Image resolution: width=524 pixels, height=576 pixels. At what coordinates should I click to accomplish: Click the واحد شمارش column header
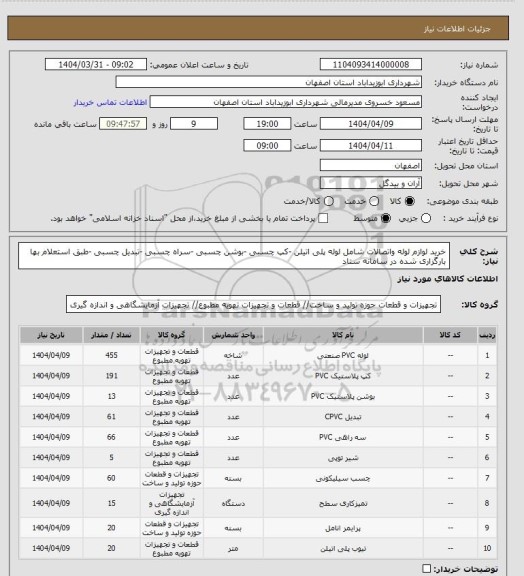(x=233, y=335)
